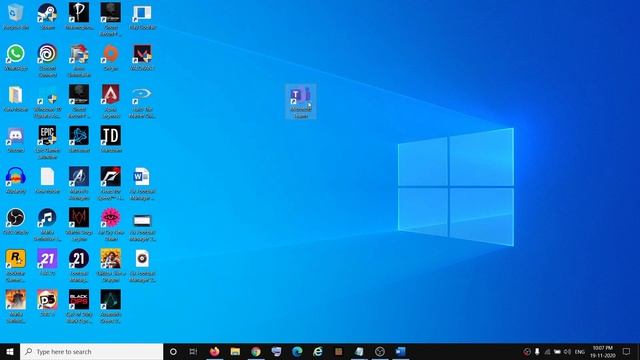Image resolution: width=640 pixels, height=360 pixels.
Task: Select the round Football Manager 21 shortcut
Action: [79, 265]
